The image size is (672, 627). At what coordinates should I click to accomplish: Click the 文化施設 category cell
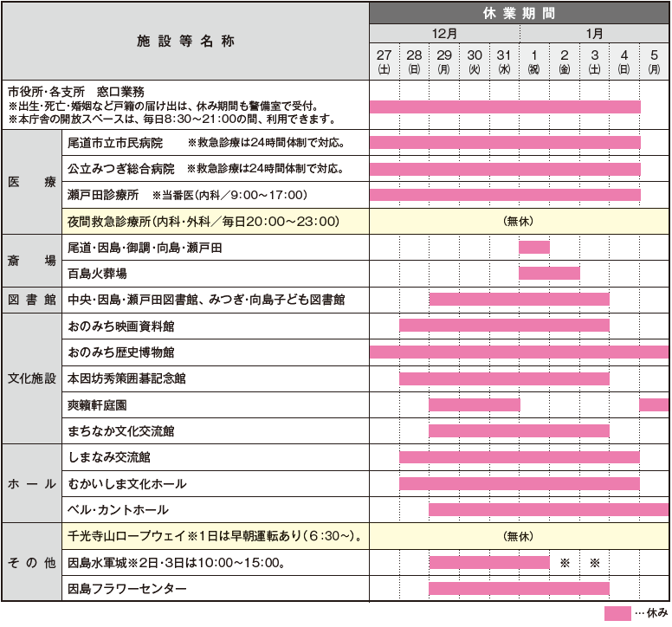tap(31, 378)
